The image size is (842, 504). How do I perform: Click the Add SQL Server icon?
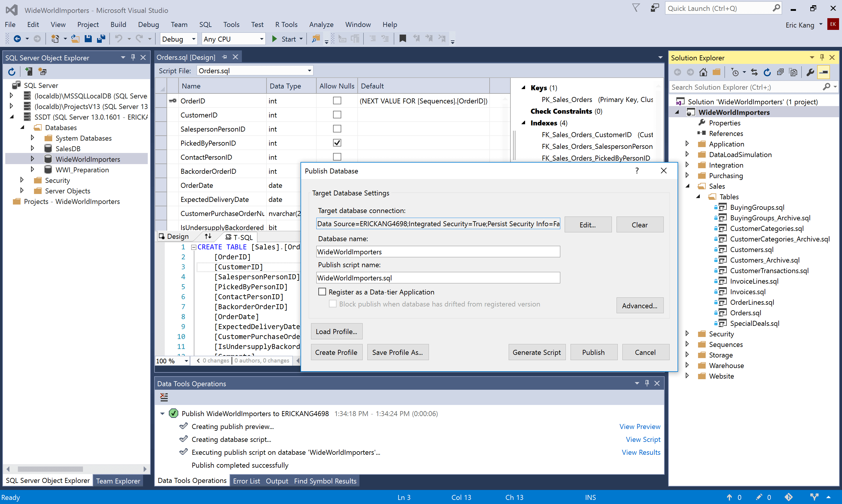[28, 72]
